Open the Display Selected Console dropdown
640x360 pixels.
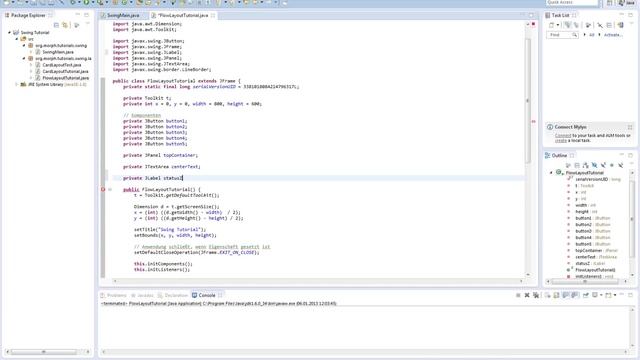pos(601,295)
